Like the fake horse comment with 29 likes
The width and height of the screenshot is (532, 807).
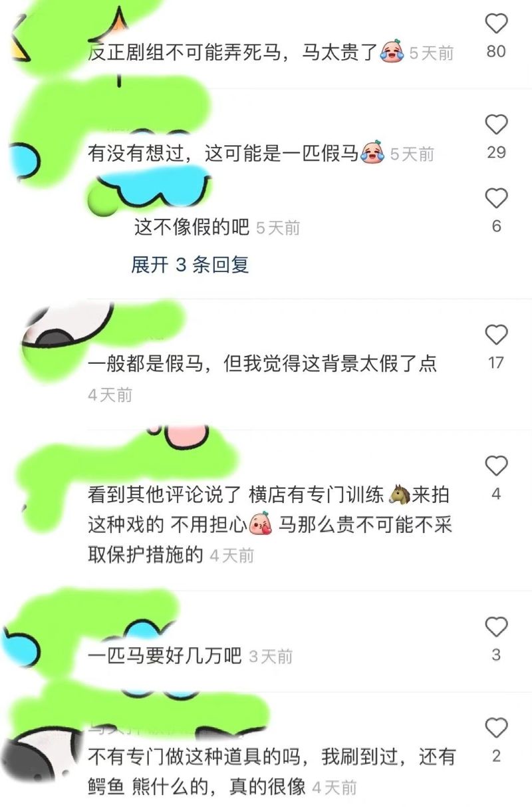[496, 124]
